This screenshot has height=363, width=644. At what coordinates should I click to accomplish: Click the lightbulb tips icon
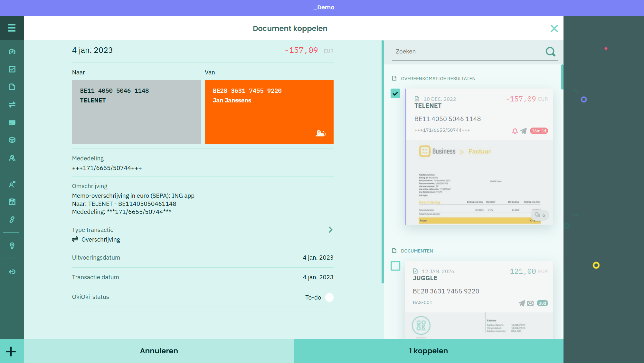[12, 246]
